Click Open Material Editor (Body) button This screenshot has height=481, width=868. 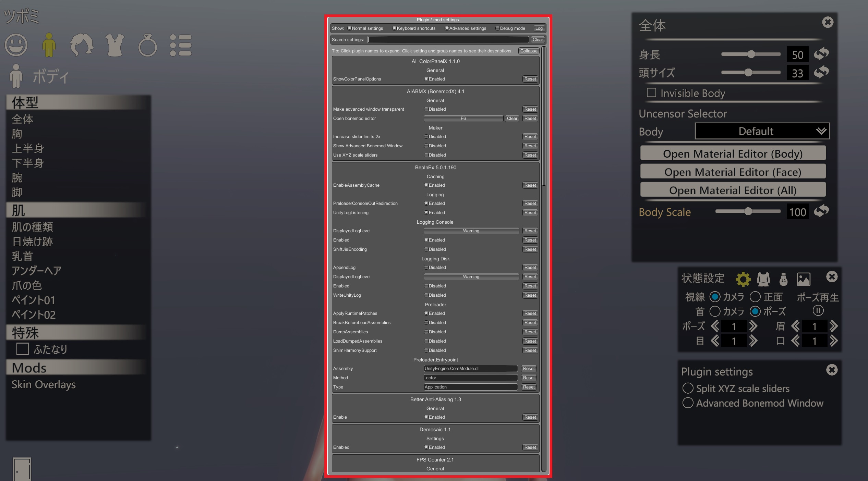click(733, 153)
